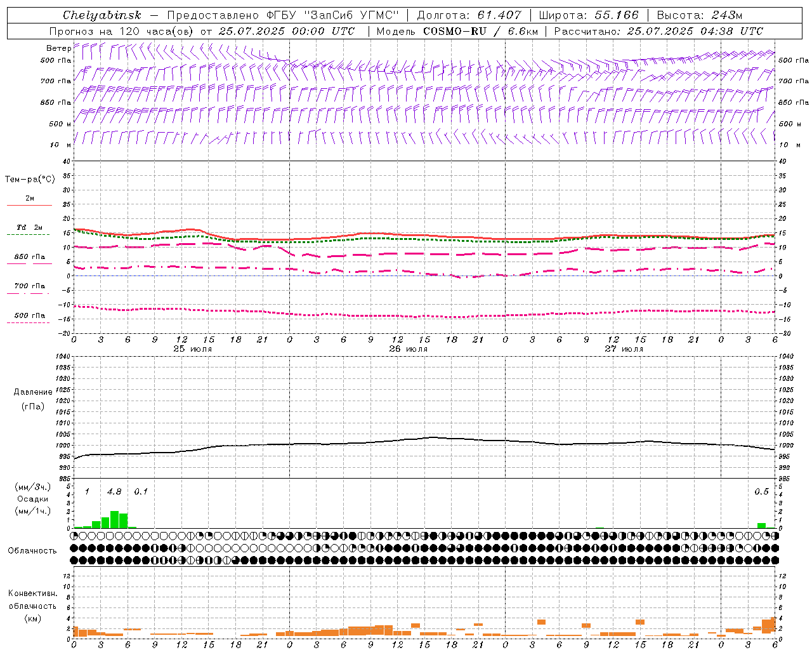Click the "(мм/3ч.)" precipitation unit label
The height and width of the screenshot is (650, 812).
32,487
